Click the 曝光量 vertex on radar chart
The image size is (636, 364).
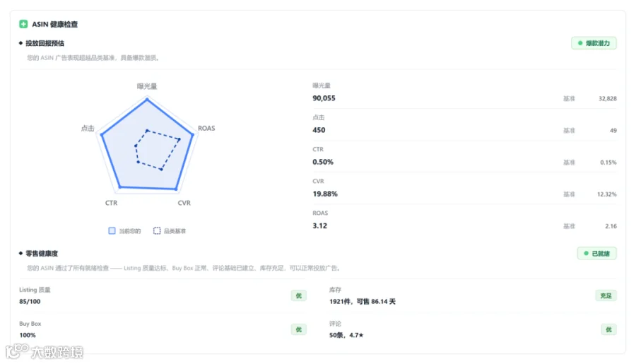pyautogui.click(x=147, y=99)
